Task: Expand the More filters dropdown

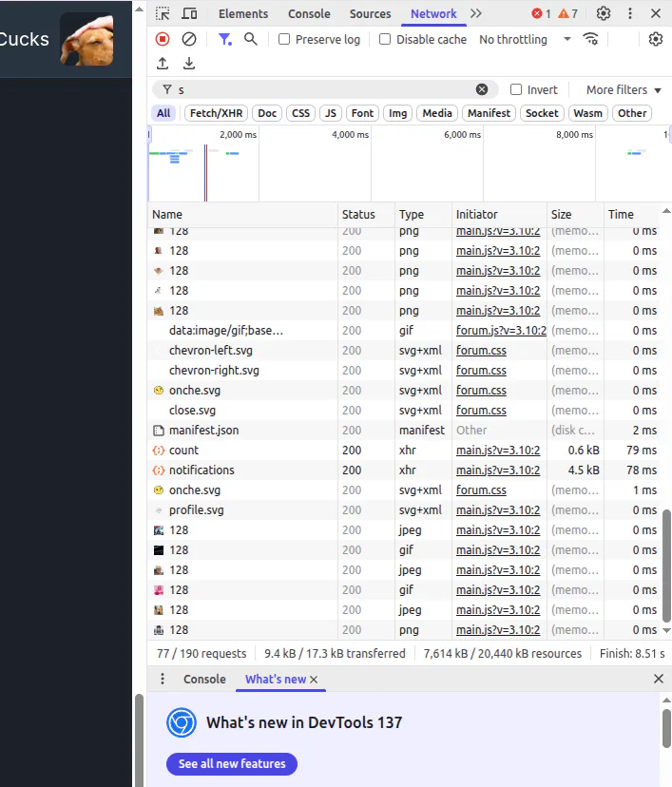Action: click(x=624, y=90)
